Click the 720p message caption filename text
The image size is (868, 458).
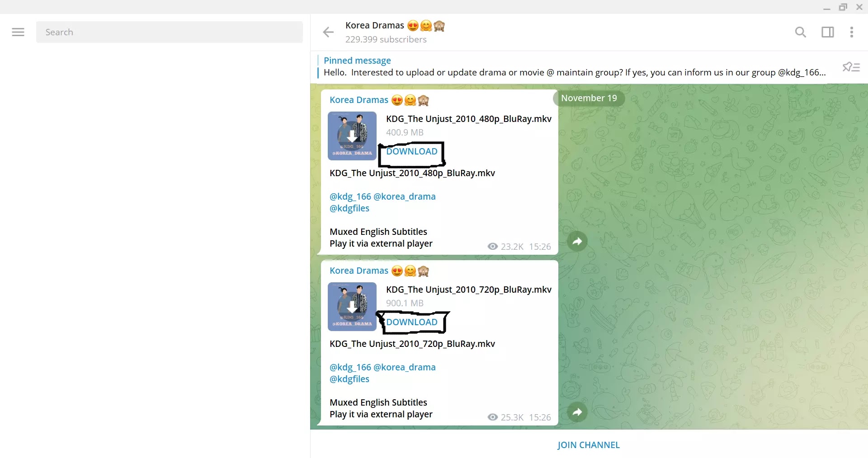(412, 344)
